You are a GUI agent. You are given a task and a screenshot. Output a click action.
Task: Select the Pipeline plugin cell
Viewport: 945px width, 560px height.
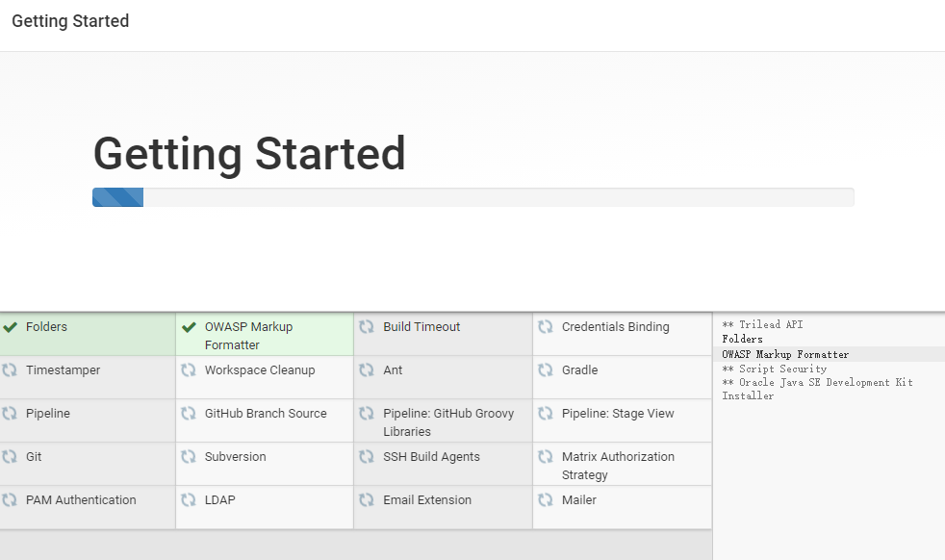pyautogui.click(x=87, y=420)
